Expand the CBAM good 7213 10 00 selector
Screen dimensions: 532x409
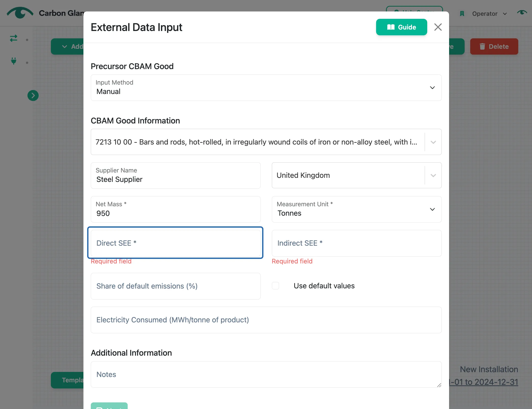click(x=266, y=142)
